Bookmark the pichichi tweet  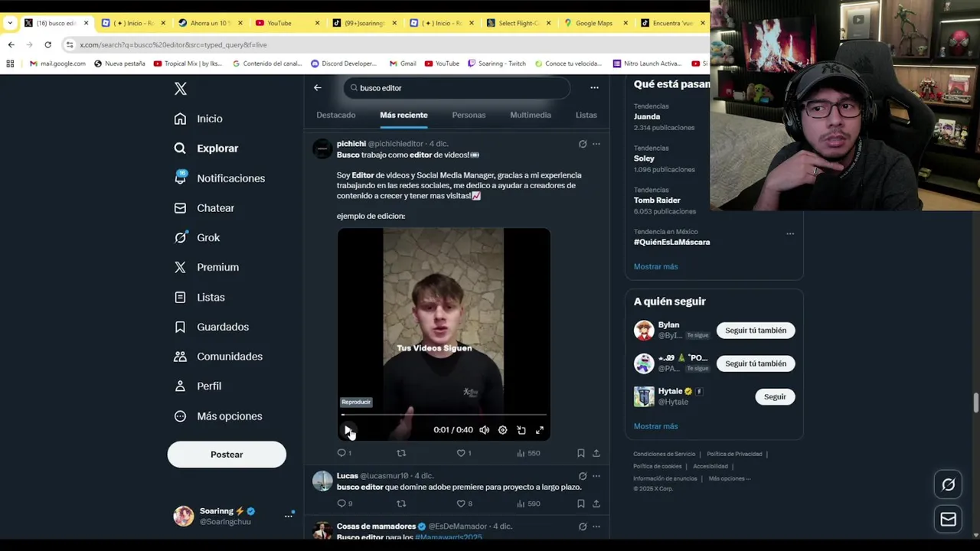(x=580, y=453)
